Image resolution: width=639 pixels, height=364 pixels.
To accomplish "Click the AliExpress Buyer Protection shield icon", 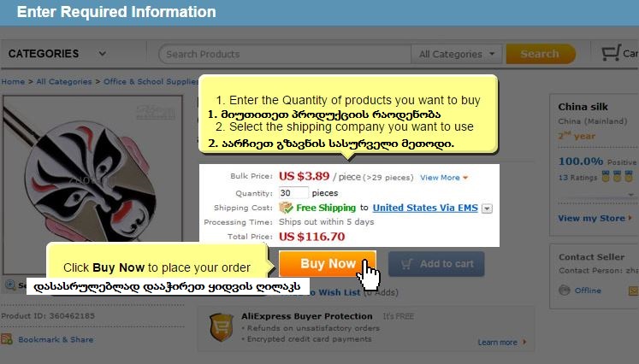I will pos(222,327).
